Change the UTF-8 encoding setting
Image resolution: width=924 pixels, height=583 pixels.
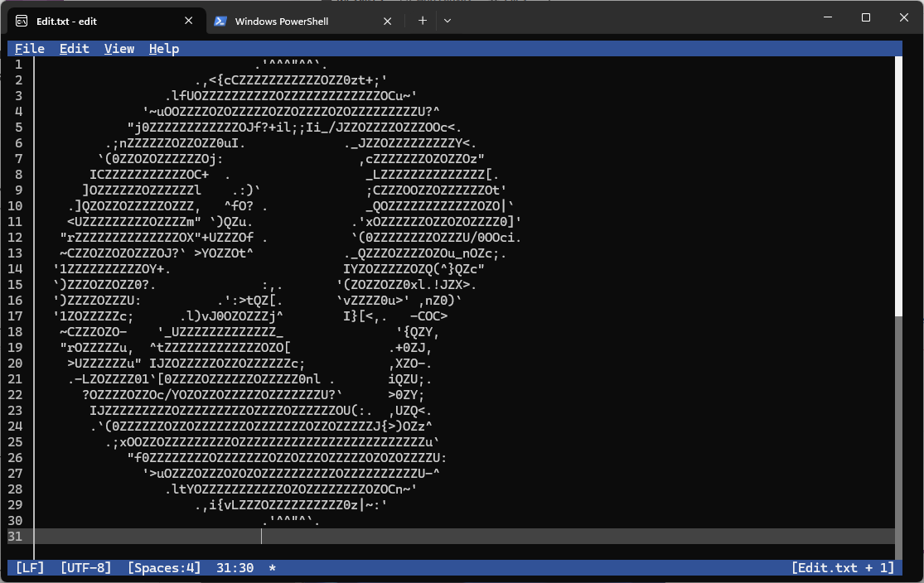85,568
